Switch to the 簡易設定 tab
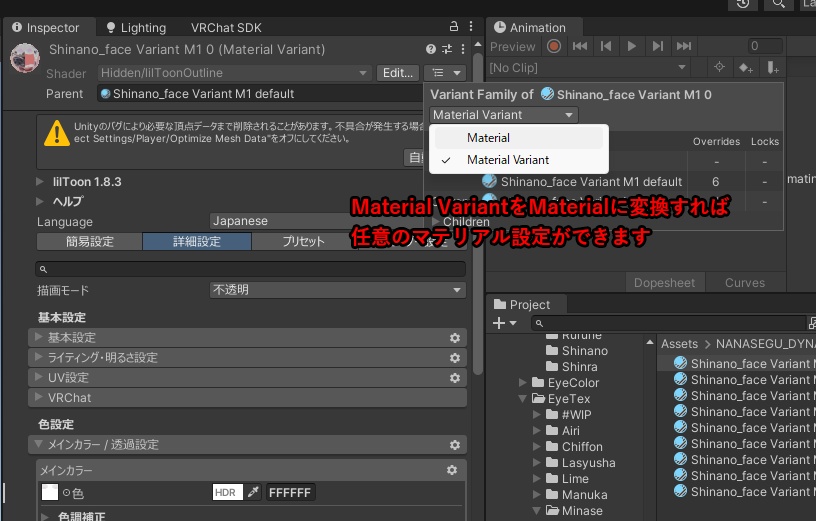816x521 pixels. coord(90,242)
